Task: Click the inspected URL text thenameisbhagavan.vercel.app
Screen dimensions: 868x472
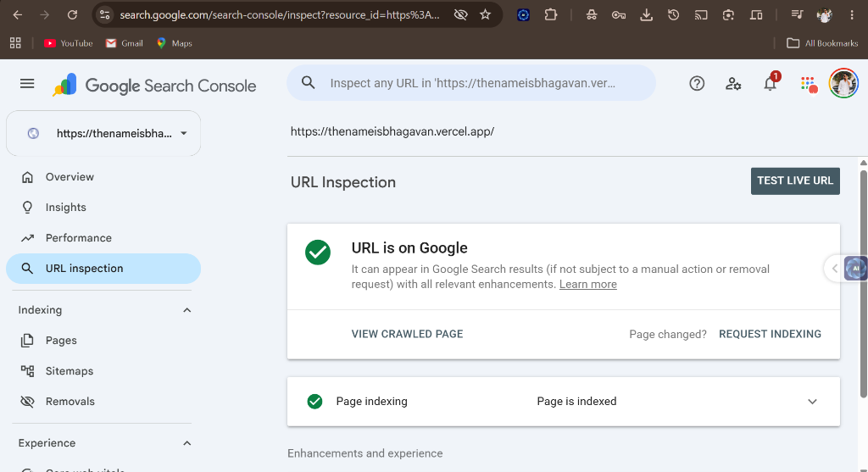Action: click(392, 131)
